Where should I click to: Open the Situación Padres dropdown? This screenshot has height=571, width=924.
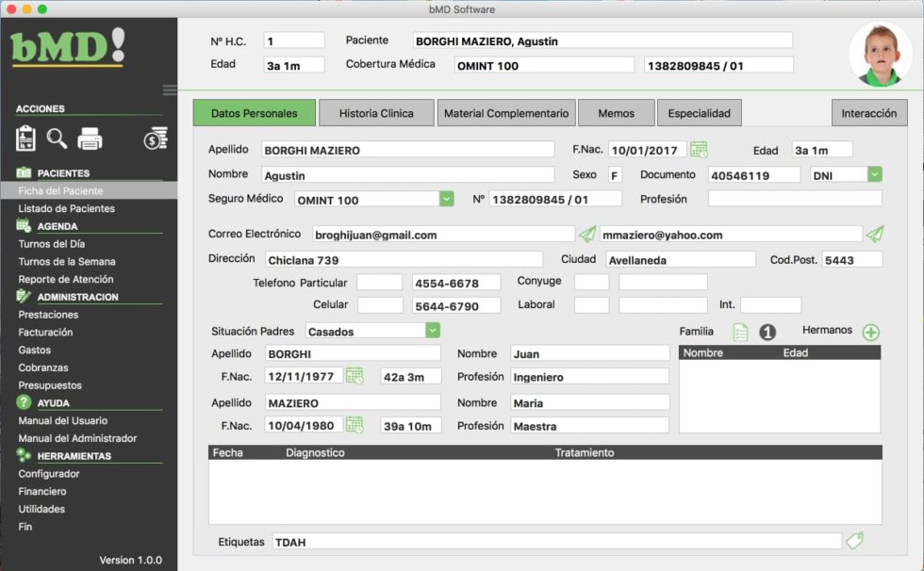click(433, 331)
